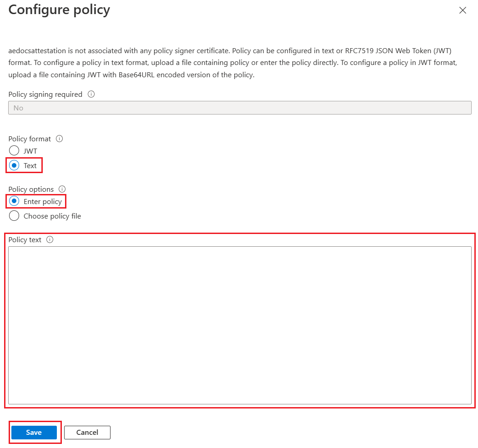478x448 pixels.
Task: Choose the Enter policy option
Action: [14, 201]
